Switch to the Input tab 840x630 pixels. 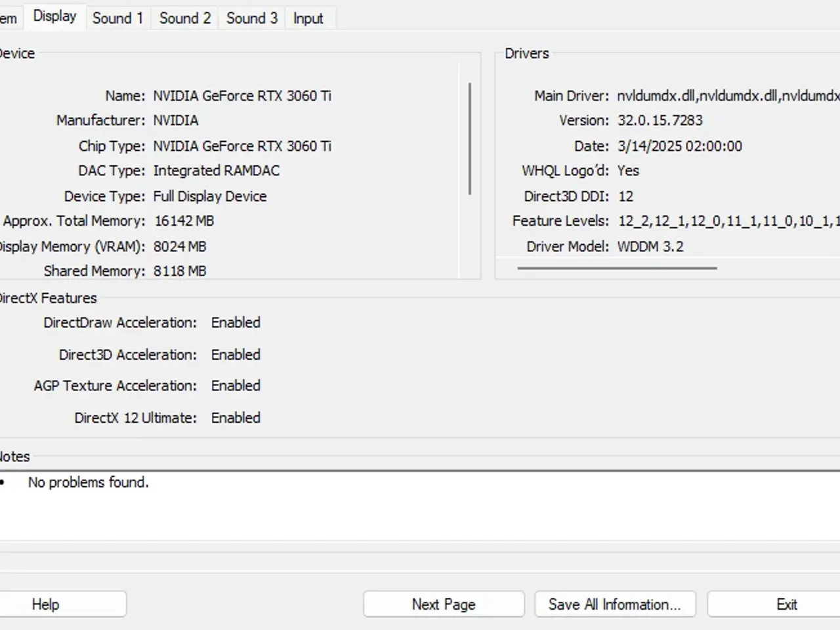coord(308,18)
